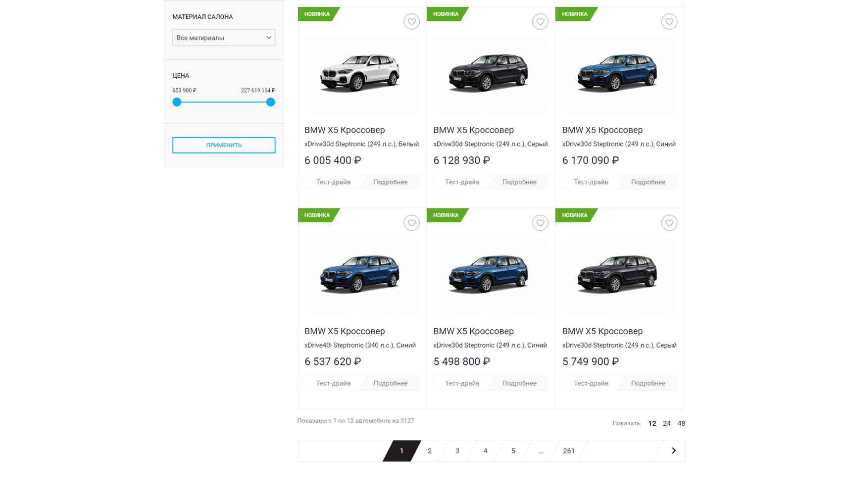Screen dimensions: 849x504
Task: Click the minimum price slider handle
Action: [x=177, y=102]
